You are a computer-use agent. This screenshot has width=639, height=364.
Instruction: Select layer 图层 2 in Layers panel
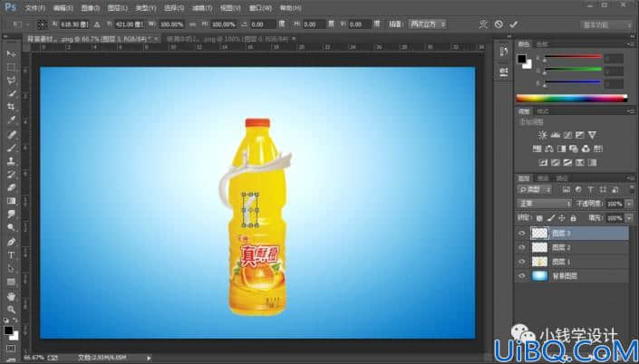click(x=572, y=247)
